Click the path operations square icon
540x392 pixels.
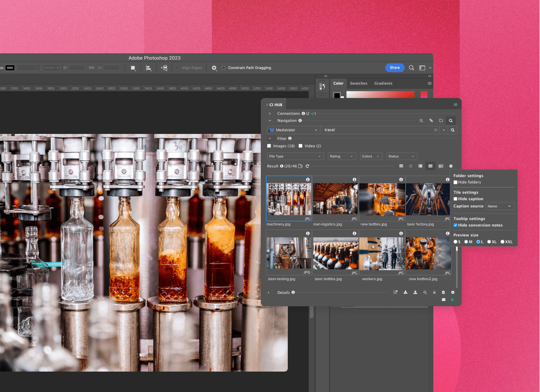[x=133, y=68]
